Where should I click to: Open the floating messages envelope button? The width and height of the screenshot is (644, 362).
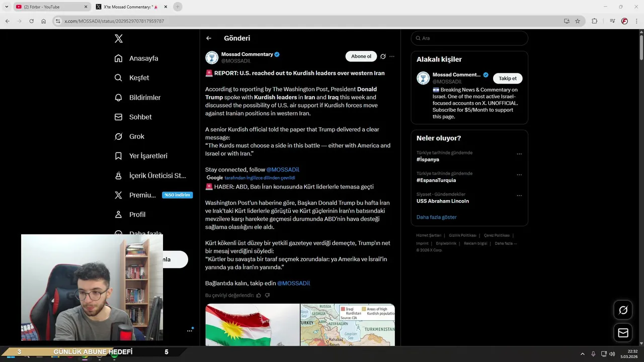pos(623,333)
